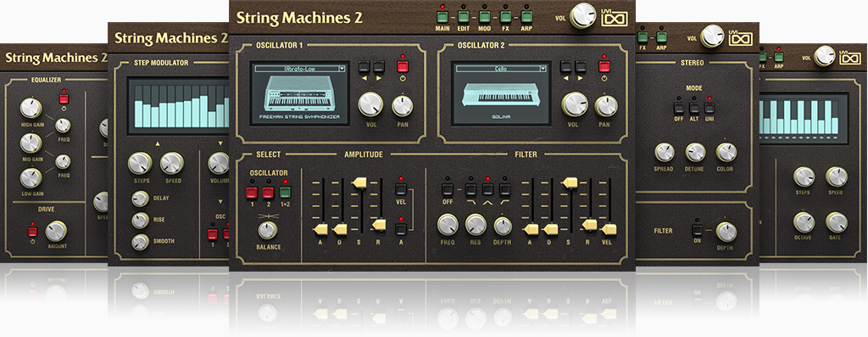Set stereo mode to UNI
This screenshot has width=868, height=337.
tap(709, 108)
